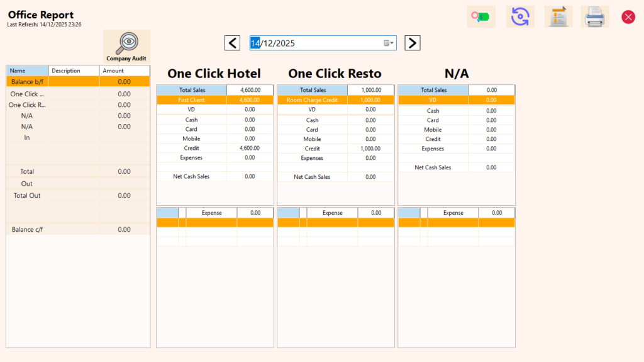This screenshot has height=362, width=644.
Task: Open the date picker calendar dropdown
Action: (x=389, y=43)
